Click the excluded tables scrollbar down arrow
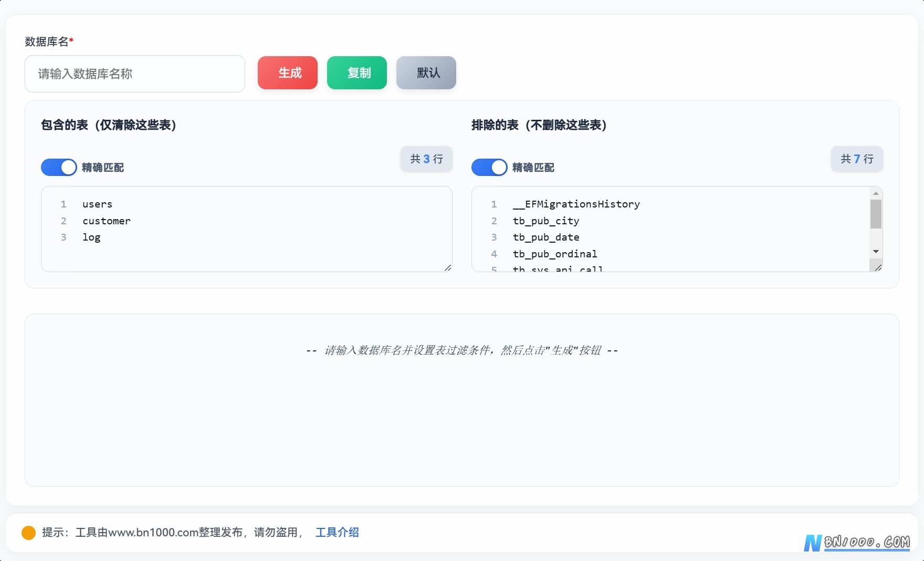Viewport: 924px width, 561px height. (876, 252)
